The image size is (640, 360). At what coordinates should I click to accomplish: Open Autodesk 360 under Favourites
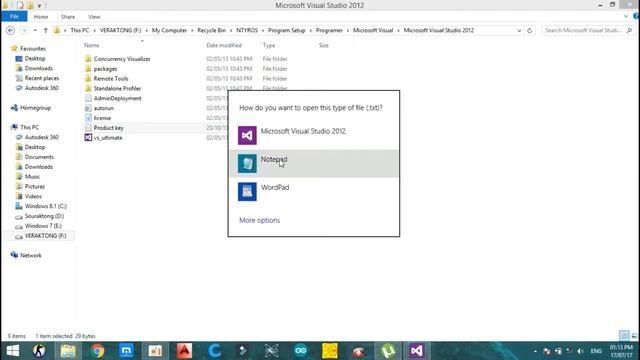tap(42, 88)
